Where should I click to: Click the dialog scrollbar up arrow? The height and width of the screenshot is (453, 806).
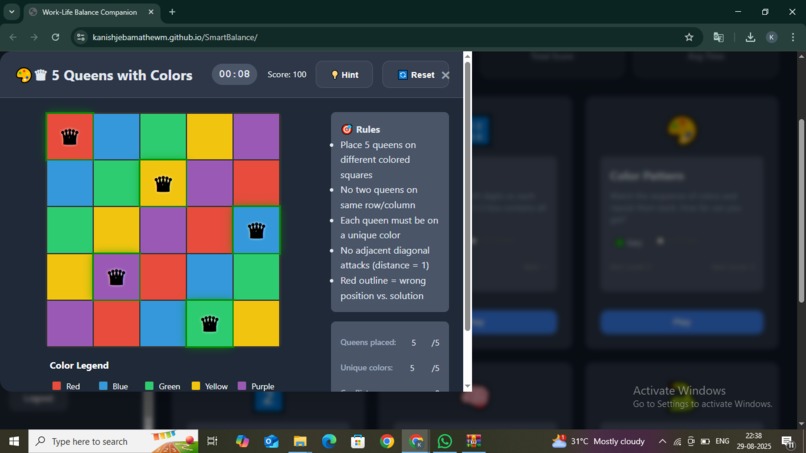[x=467, y=56]
